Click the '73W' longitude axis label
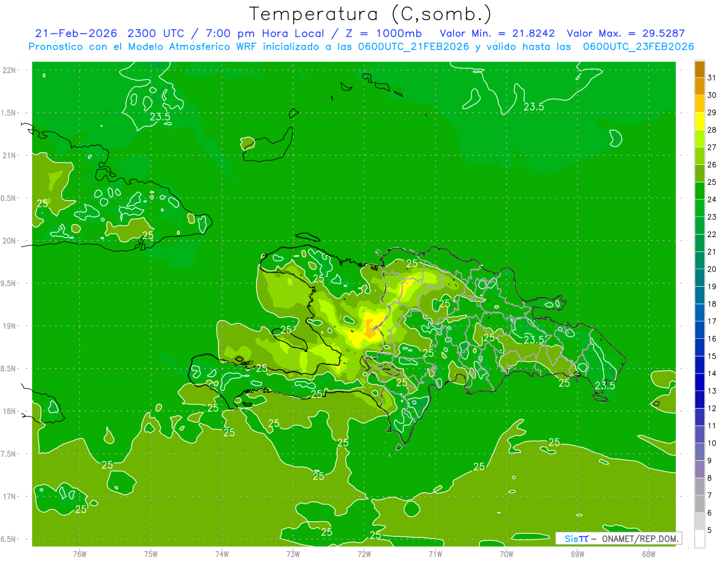Viewport: 728px width, 562px height. pyautogui.click(x=293, y=554)
